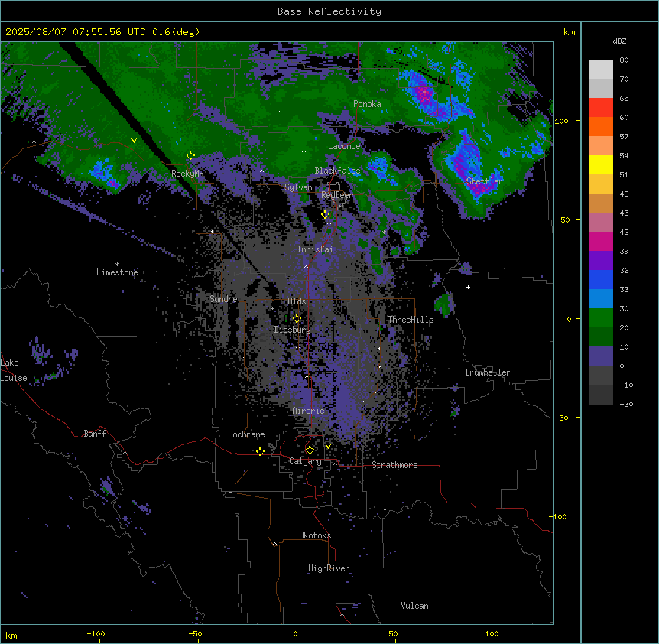Click the RedDeer city label
The image size is (659, 644).
(337, 195)
